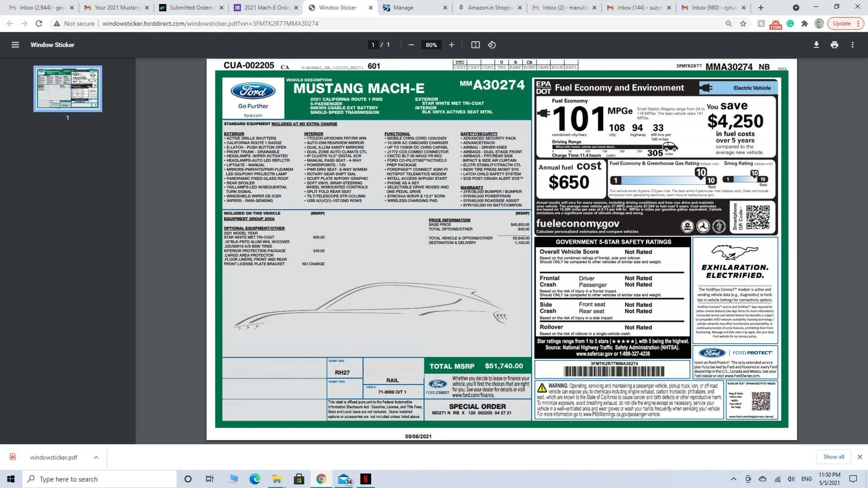Image resolution: width=868 pixels, height=488 pixels.
Task: Switch to the Manage tab
Action: (415, 7)
